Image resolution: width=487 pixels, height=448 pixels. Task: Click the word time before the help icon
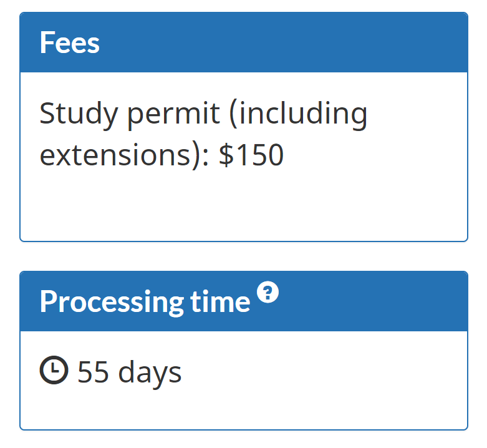[220, 301]
